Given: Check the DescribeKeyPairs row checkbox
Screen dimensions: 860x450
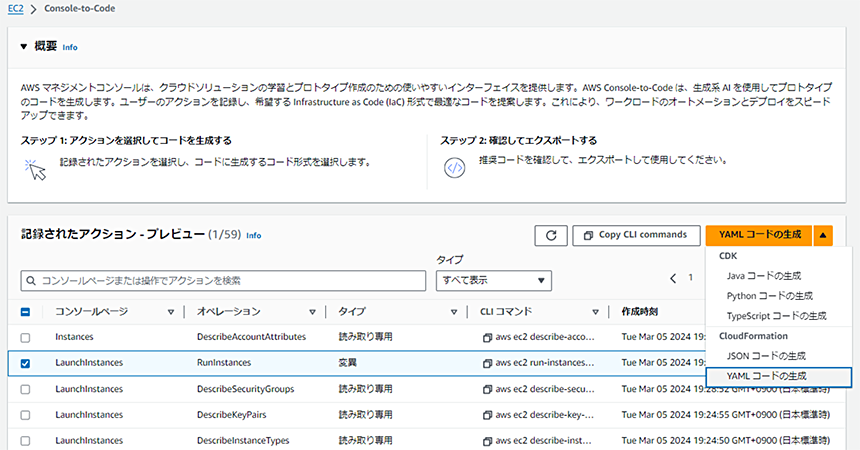Looking at the screenshot, I should 25,415.
